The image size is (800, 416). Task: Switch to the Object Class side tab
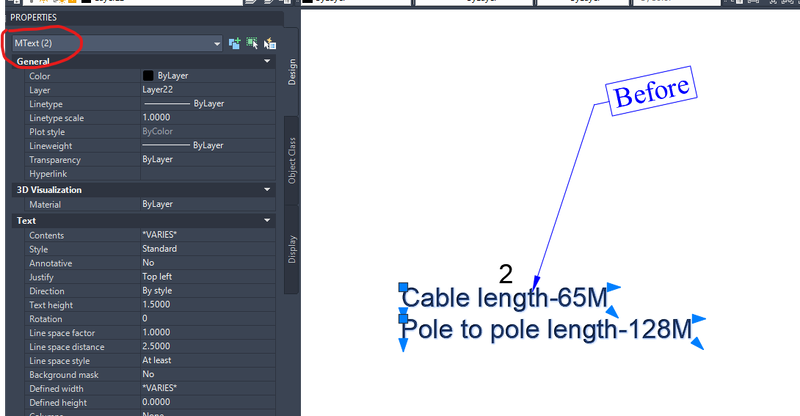pyautogui.click(x=292, y=160)
